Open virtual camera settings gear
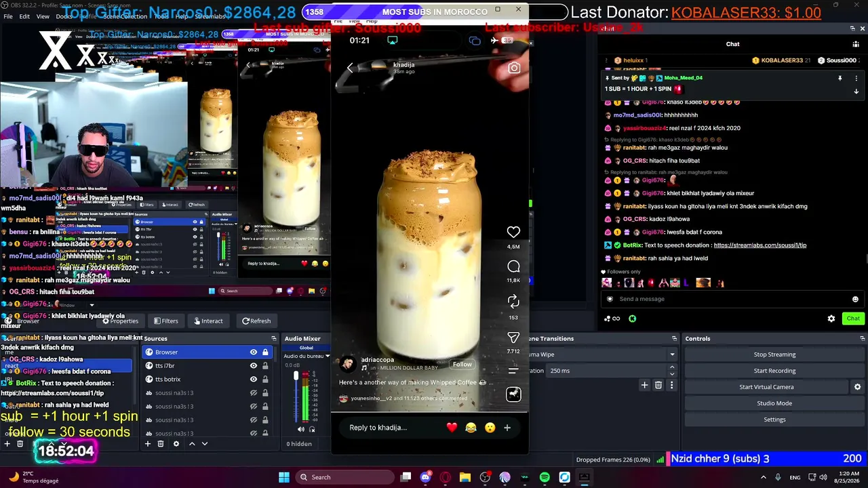868x488 pixels. (x=857, y=387)
